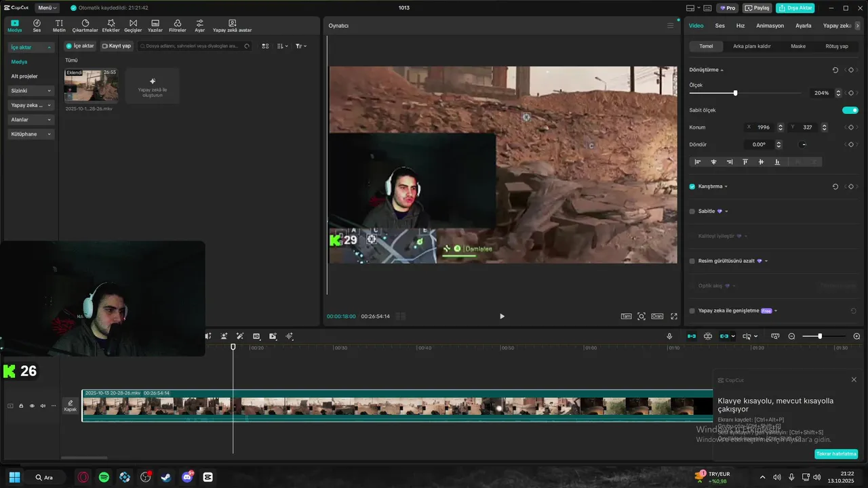Add a keyframe for Ölçek scale
Screen dimensions: 868x488
point(851,93)
